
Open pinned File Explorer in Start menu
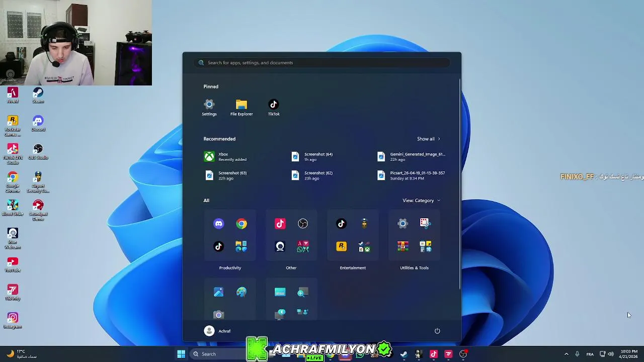click(242, 108)
